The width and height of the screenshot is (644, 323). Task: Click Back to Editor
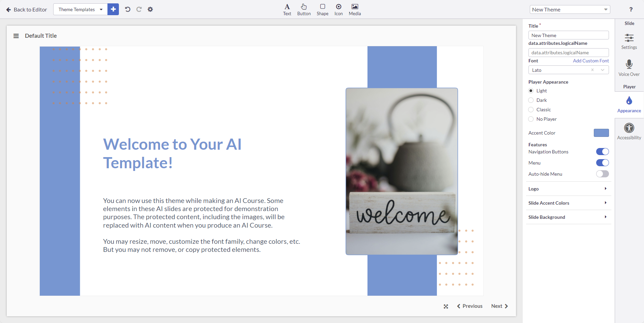coord(26,9)
